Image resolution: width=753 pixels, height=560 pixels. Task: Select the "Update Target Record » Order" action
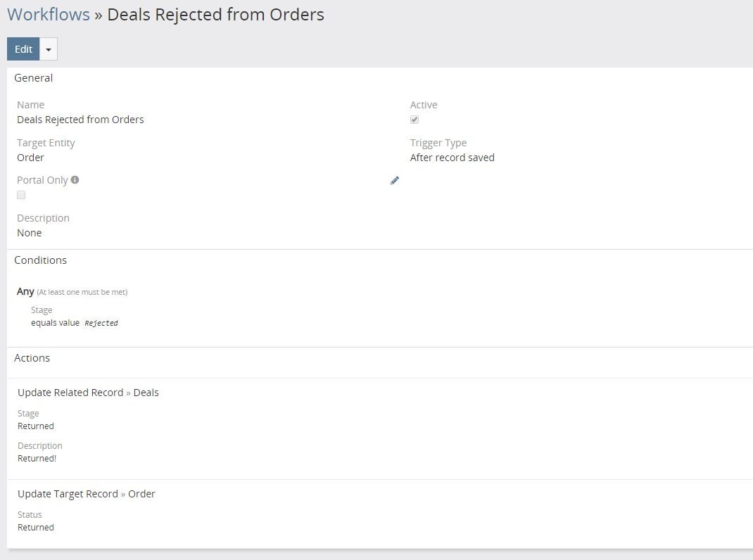pyautogui.click(x=86, y=494)
